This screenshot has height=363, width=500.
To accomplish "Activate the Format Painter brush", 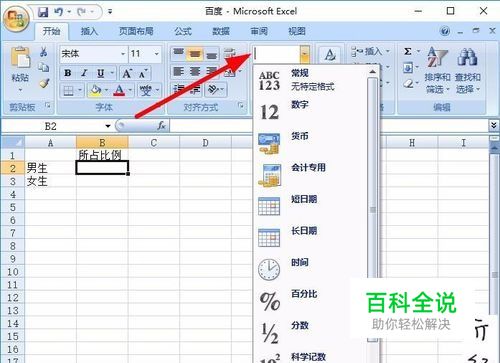I will tap(44, 83).
